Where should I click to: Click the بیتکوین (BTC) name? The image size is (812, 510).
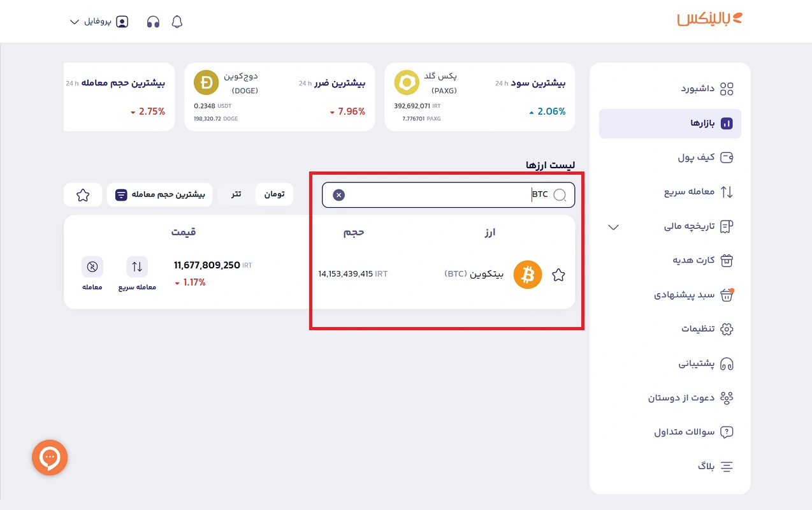(x=474, y=275)
